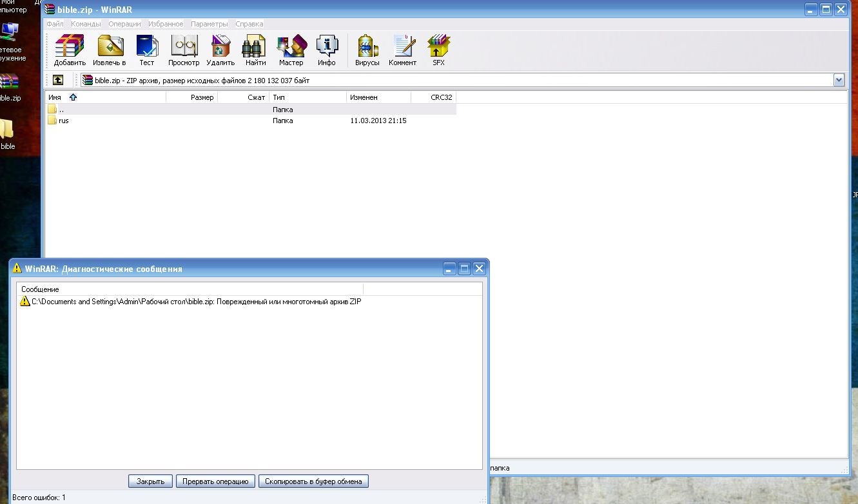Click the warning icon beside the error message
Screen dimensions: 858x504
(x=25, y=302)
